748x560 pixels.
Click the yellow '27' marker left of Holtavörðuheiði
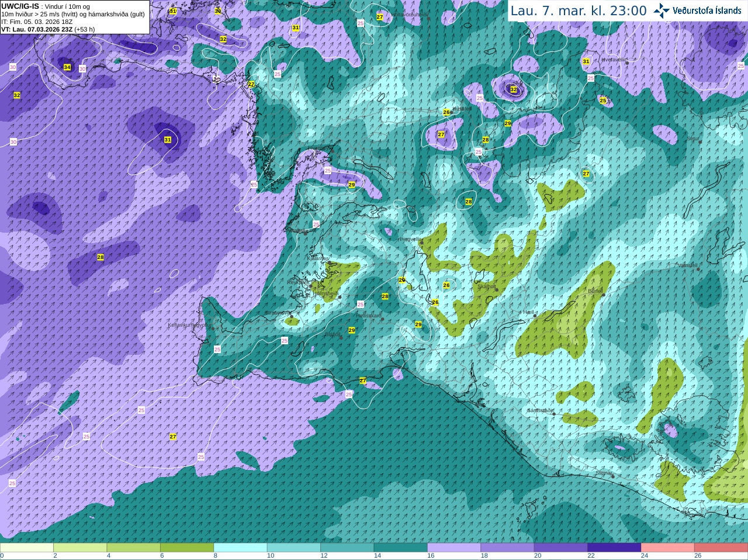[x=380, y=17]
